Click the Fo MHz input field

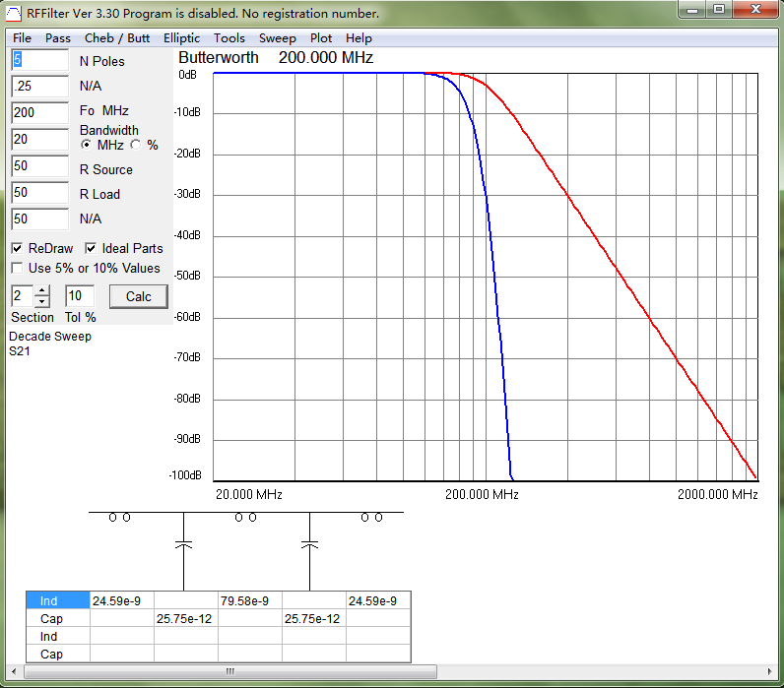40,113
